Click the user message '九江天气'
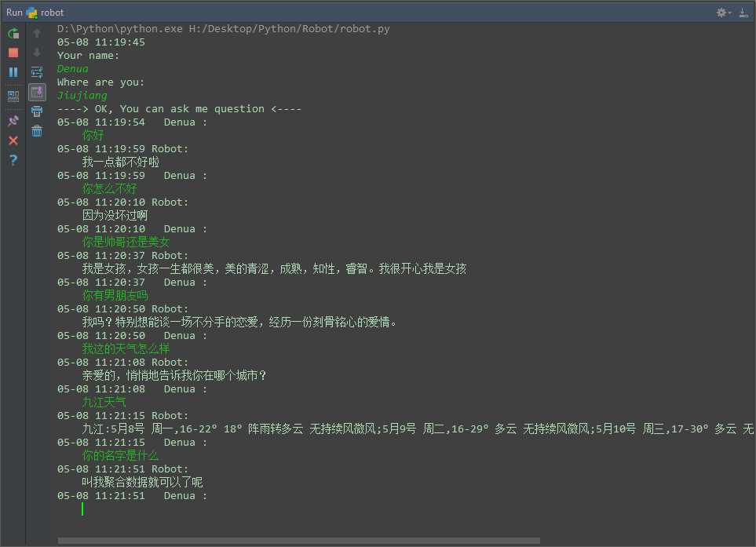Image resolution: width=756 pixels, height=547 pixels. 104,402
